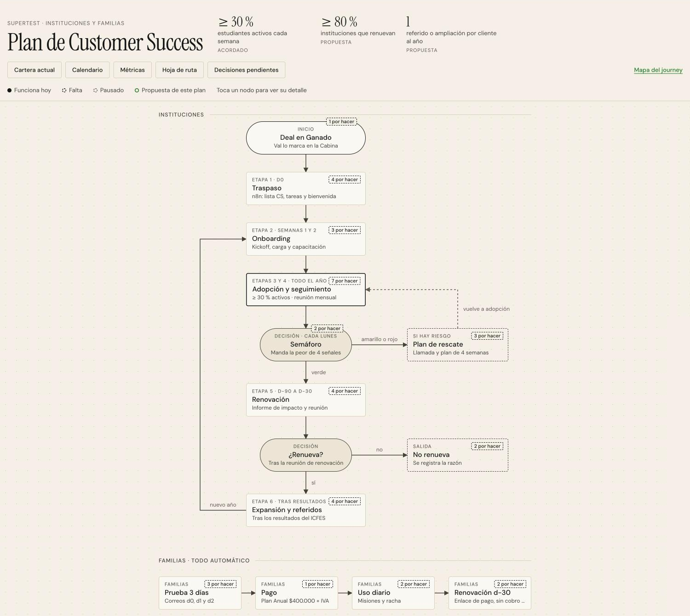Click the '3 por hacer' badge on Plan de rescate
This screenshot has width=690, height=616.
pos(487,336)
